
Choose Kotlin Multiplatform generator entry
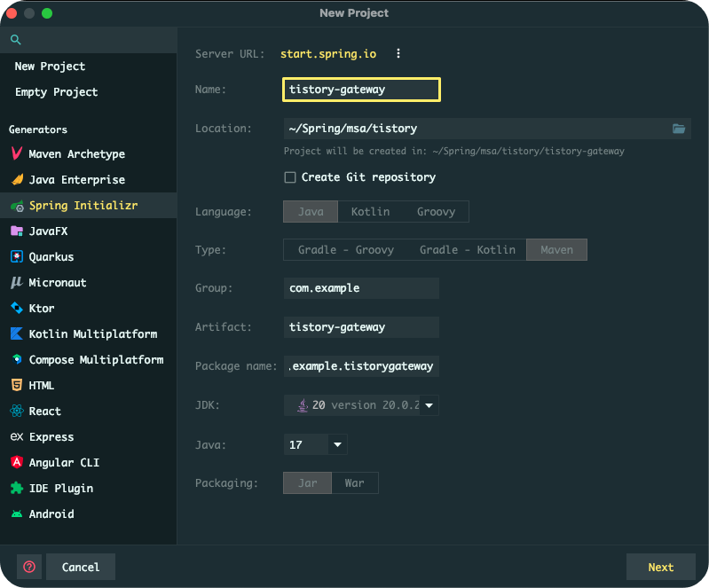(89, 334)
